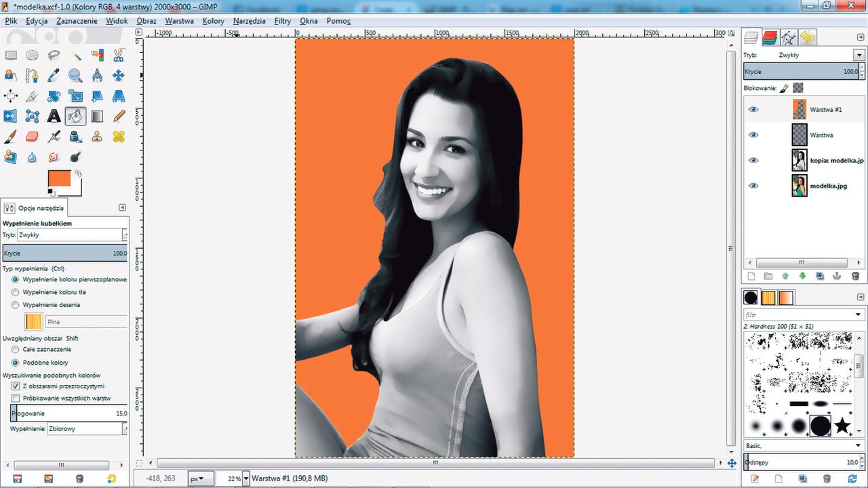Image resolution: width=868 pixels, height=488 pixels.
Task: Choose Wypełnienie koloru tła radio option
Action: click(16, 292)
